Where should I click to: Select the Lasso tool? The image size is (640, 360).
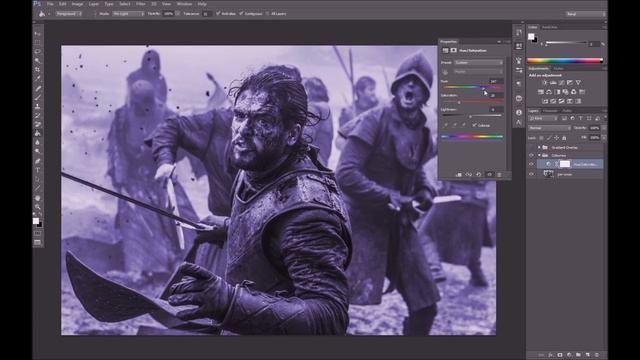(x=38, y=51)
